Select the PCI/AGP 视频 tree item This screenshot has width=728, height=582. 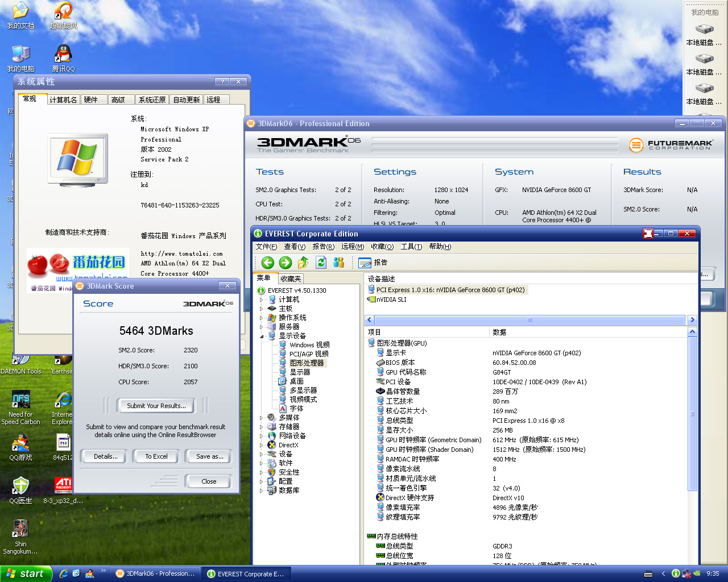pos(309,354)
